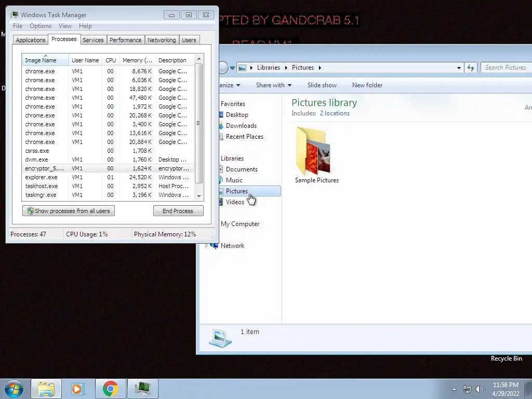Open the Organize dropdown arrow

click(x=238, y=85)
